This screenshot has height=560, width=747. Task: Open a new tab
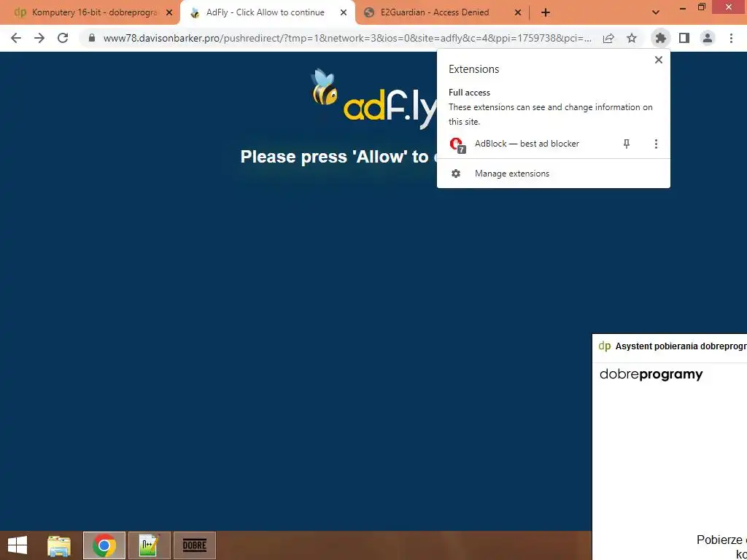coord(546,13)
